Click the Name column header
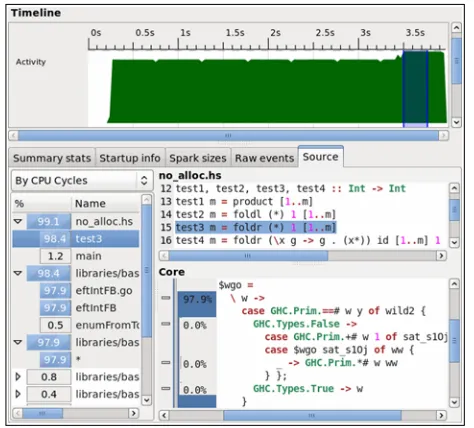 click(105, 204)
